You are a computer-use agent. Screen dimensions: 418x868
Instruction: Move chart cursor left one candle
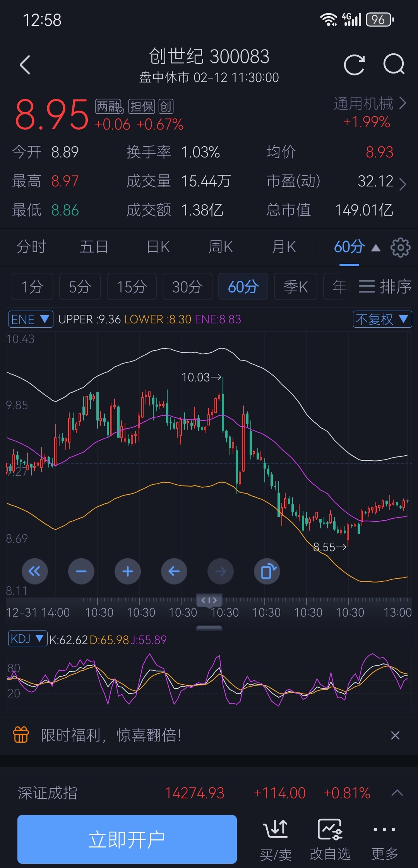click(174, 571)
